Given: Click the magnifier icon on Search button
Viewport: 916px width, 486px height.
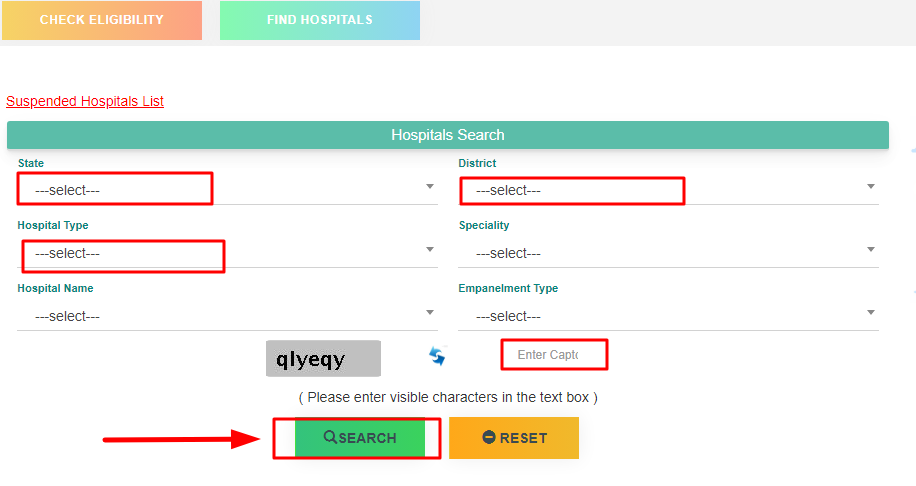Looking at the screenshot, I should click(x=330, y=437).
